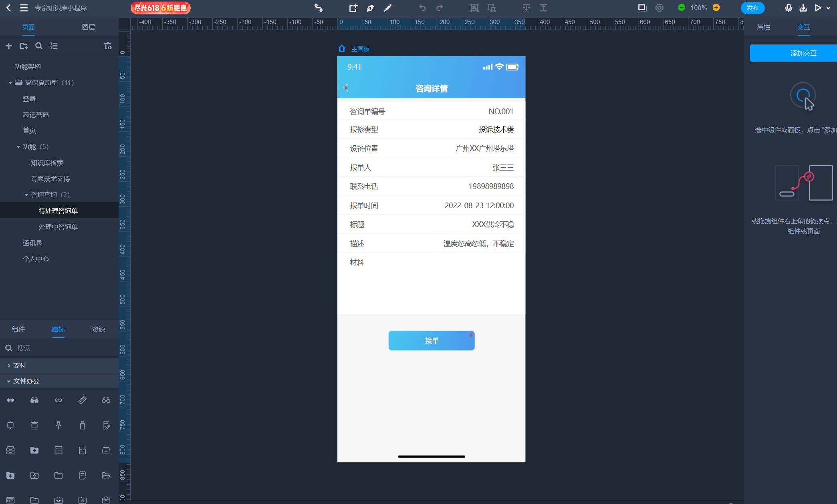Click the play preview button
The image size is (837, 504).
tap(818, 8)
